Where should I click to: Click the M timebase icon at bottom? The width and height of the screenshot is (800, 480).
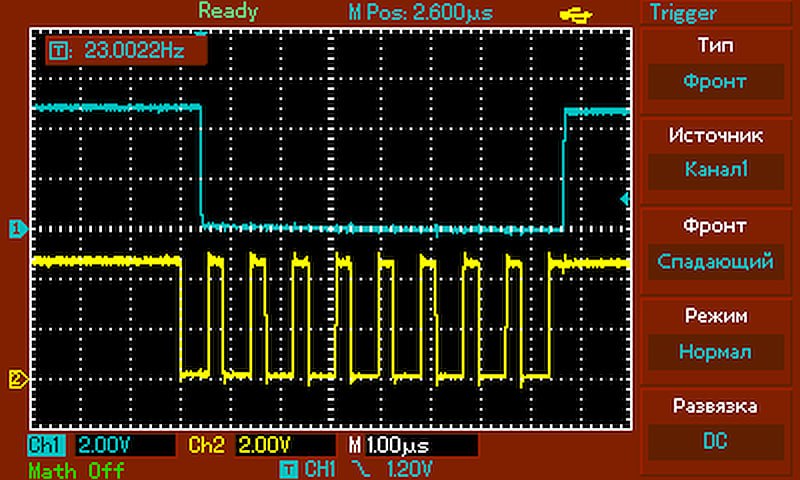click(354, 444)
